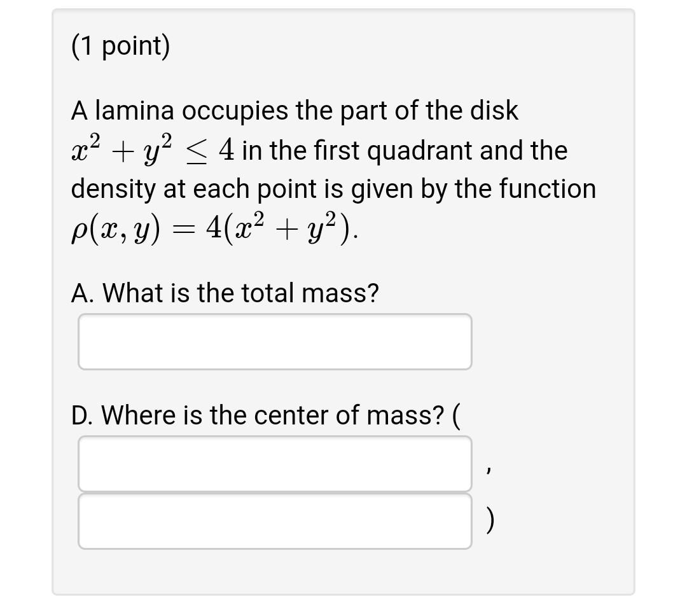Click the comma after the first coordinate field

coord(489,468)
